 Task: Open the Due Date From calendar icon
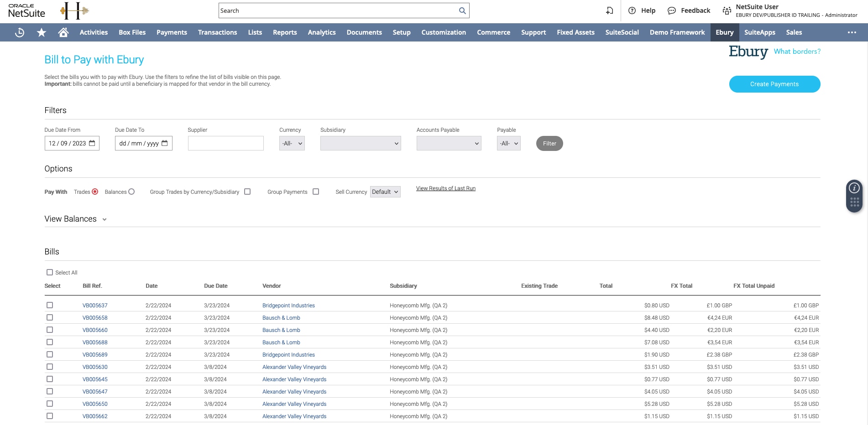pos(92,143)
